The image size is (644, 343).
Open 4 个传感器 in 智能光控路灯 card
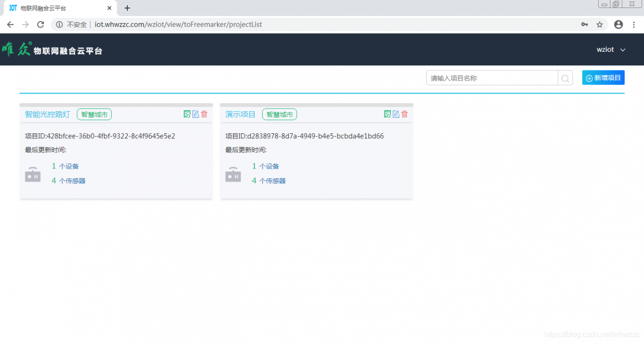(x=68, y=181)
